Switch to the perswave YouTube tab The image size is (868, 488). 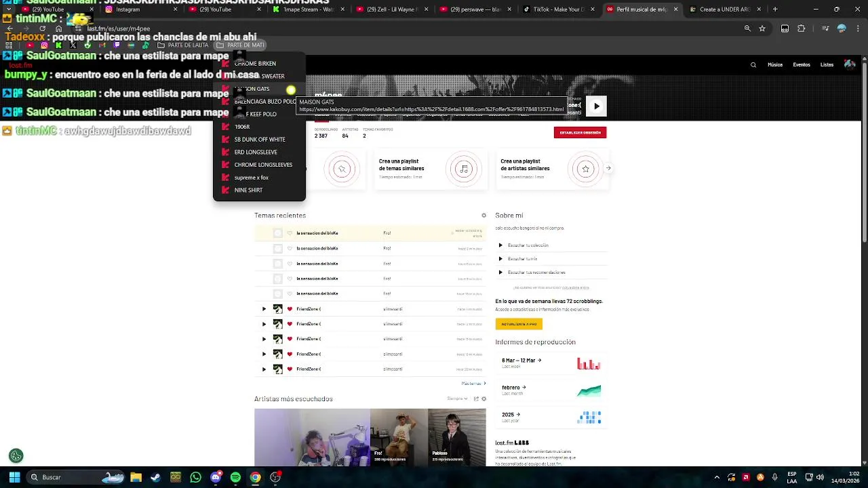tap(476, 9)
